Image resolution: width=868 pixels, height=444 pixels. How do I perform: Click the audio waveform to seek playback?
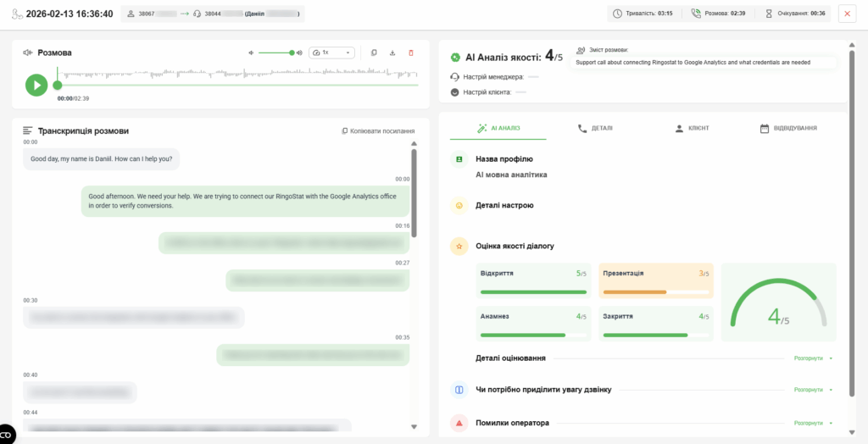tap(238, 74)
